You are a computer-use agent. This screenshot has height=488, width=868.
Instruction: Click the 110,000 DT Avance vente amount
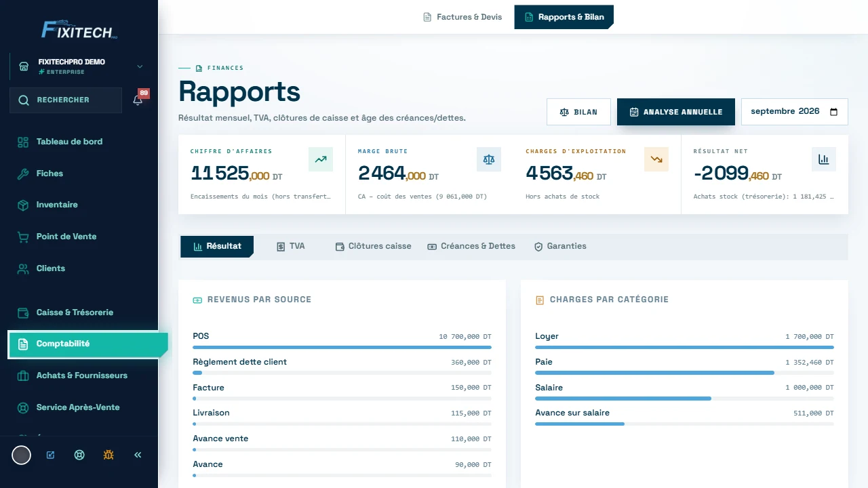pos(471,439)
